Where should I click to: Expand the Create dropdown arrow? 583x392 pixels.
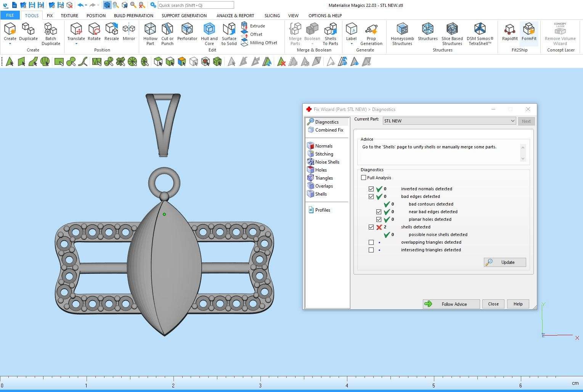click(x=10, y=44)
